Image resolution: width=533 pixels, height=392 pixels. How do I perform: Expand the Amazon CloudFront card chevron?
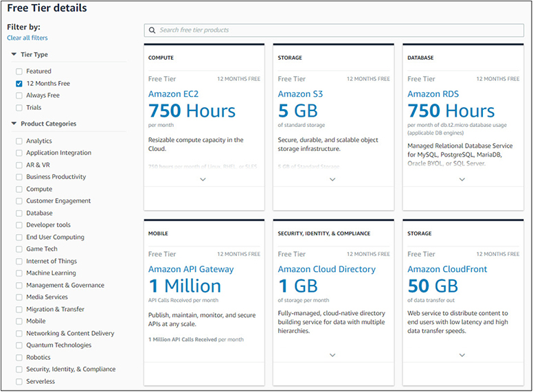462,355
